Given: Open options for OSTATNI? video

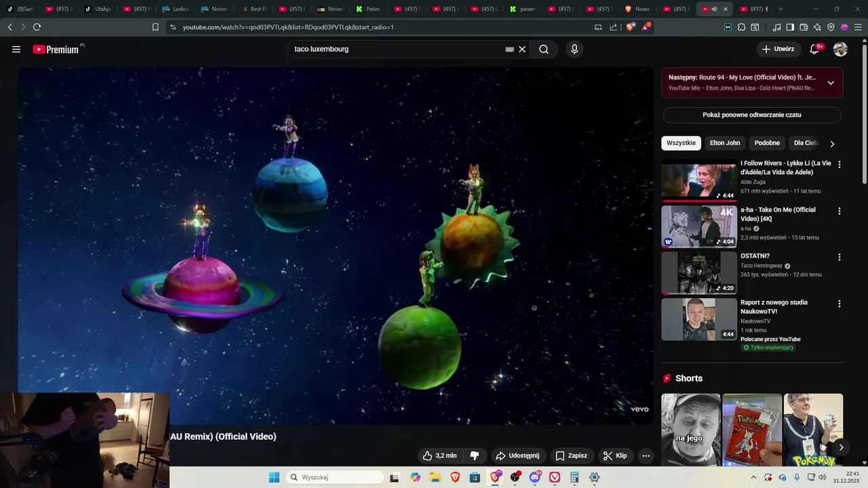Looking at the screenshot, I should point(840,258).
